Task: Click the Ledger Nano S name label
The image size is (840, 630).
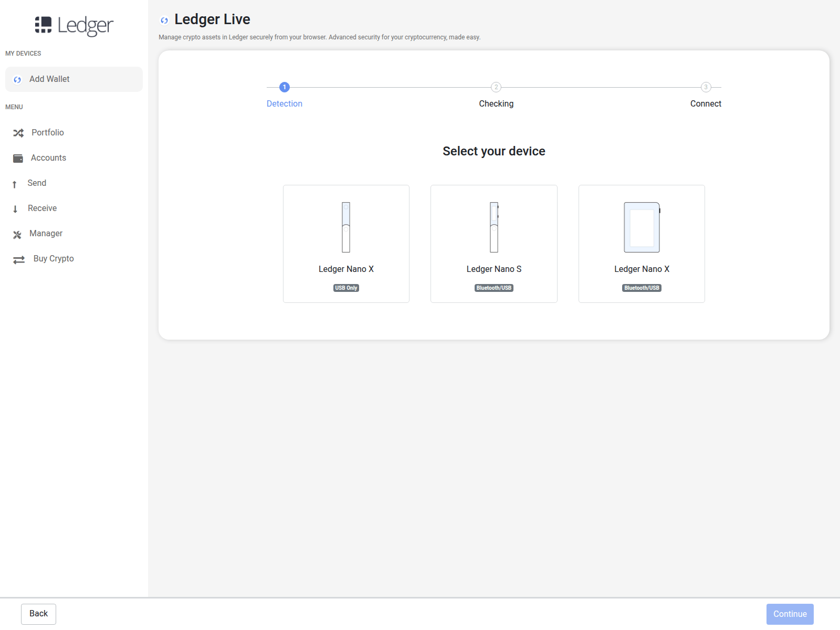Action: tap(494, 269)
